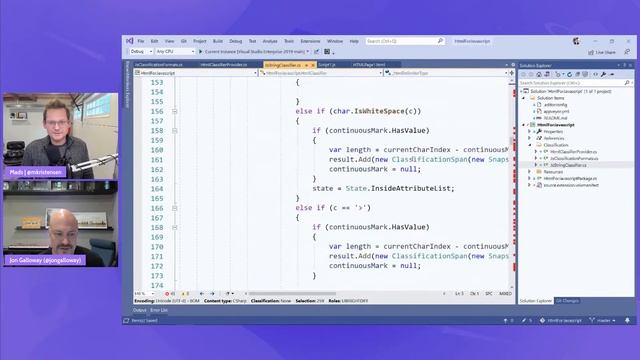Open the Any CPU platform dropdown

[x=175, y=52]
